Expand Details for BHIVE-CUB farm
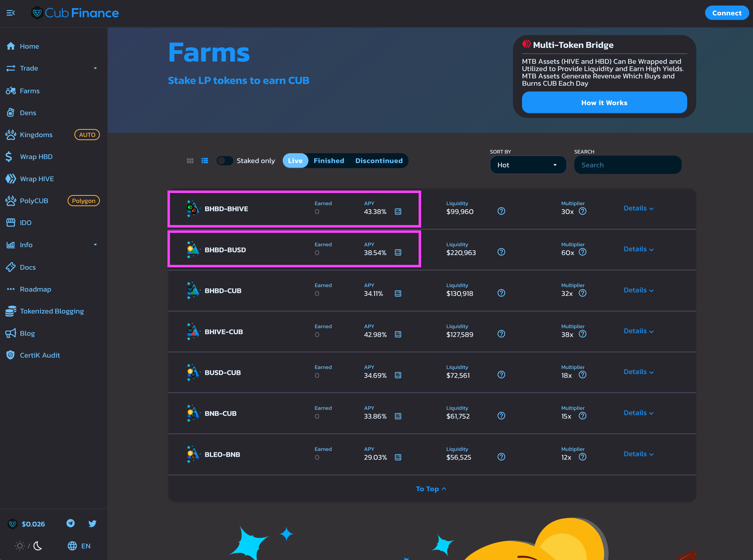 coord(638,331)
